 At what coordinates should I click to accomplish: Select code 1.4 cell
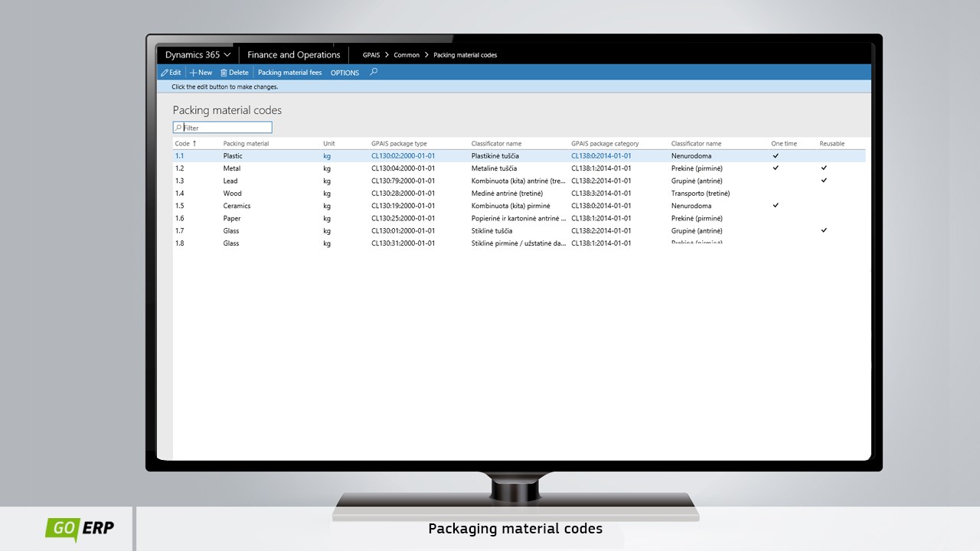point(180,194)
